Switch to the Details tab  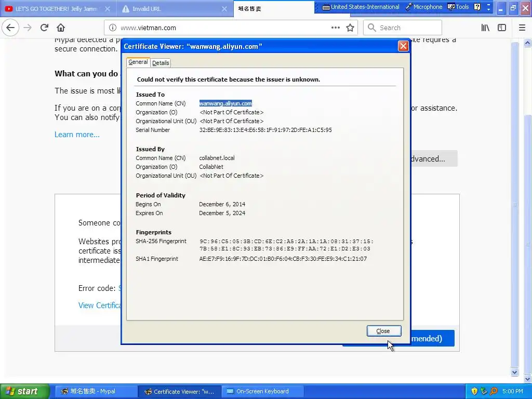pyautogui.click(x=161, y=63)
